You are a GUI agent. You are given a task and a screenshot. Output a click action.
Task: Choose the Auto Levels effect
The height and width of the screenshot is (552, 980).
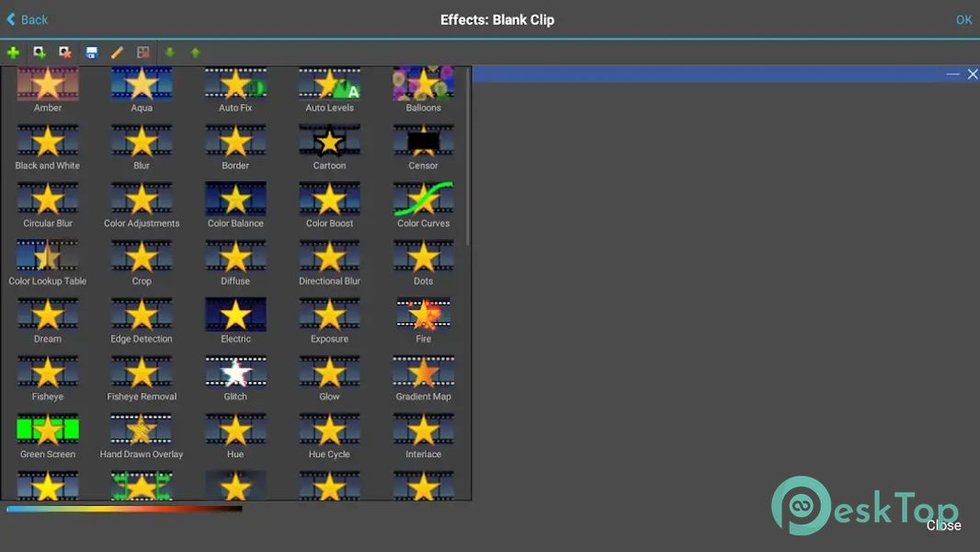329,89
